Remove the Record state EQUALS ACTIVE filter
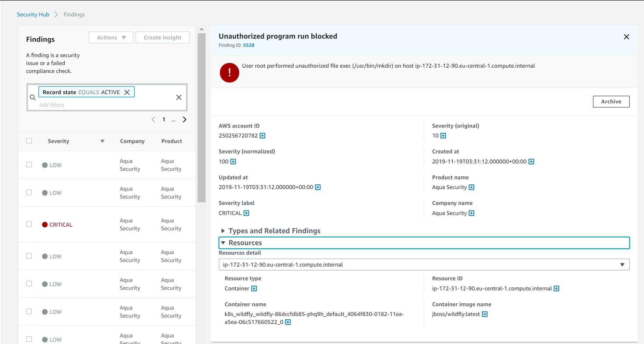This screenshot has width=644, height=344. click(x=127, y=92)
